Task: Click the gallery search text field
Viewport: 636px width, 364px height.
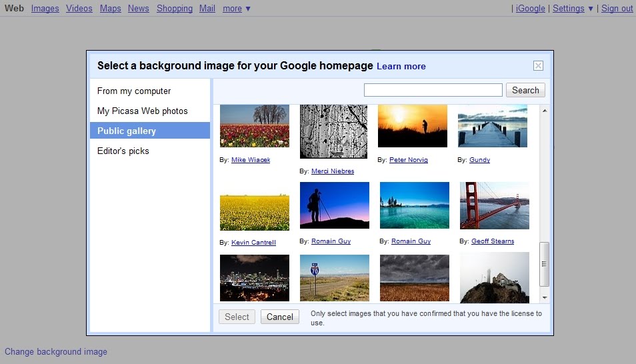Action: [433, 90]
